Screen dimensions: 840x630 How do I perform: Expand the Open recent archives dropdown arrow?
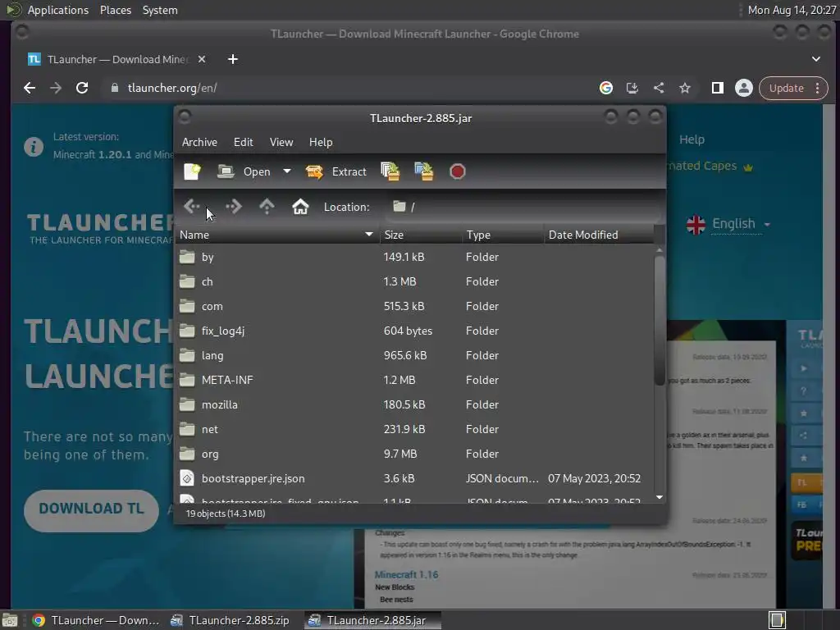[287, 171]
